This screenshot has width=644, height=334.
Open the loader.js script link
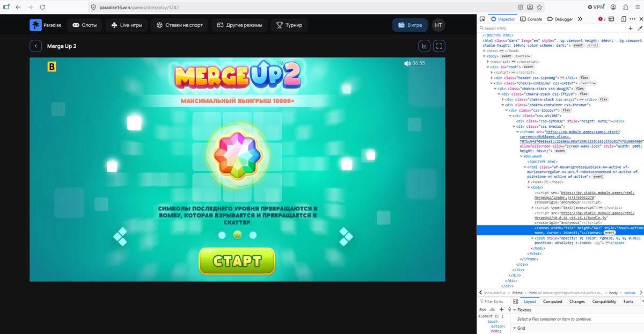click(584, 194)
